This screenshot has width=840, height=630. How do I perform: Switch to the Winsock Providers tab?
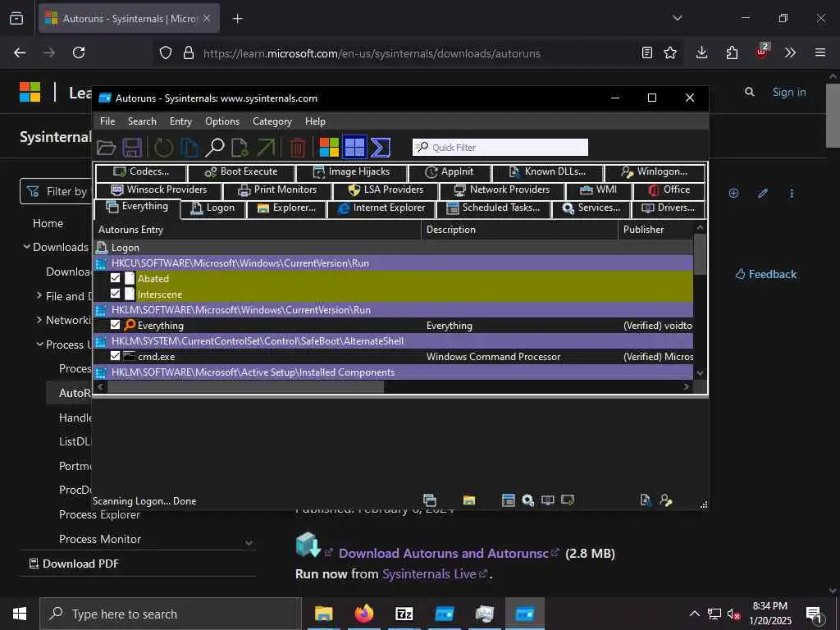(158, 189)
